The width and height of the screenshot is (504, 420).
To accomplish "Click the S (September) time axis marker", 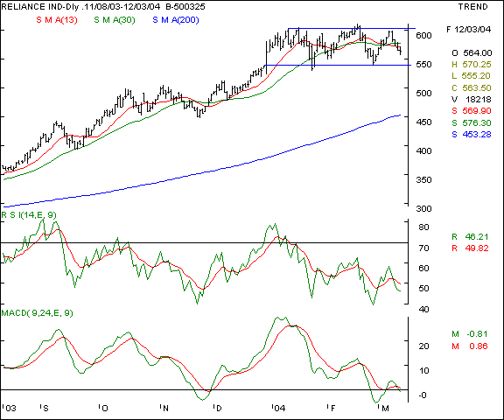I will click(45, 408).
